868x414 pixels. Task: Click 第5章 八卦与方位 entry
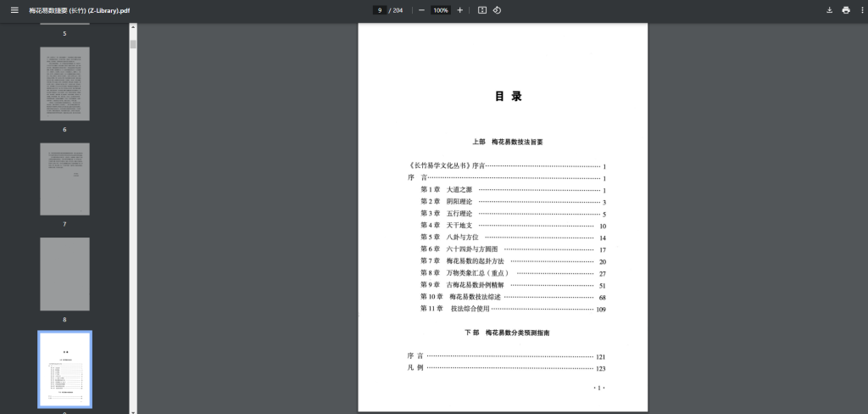513,238
